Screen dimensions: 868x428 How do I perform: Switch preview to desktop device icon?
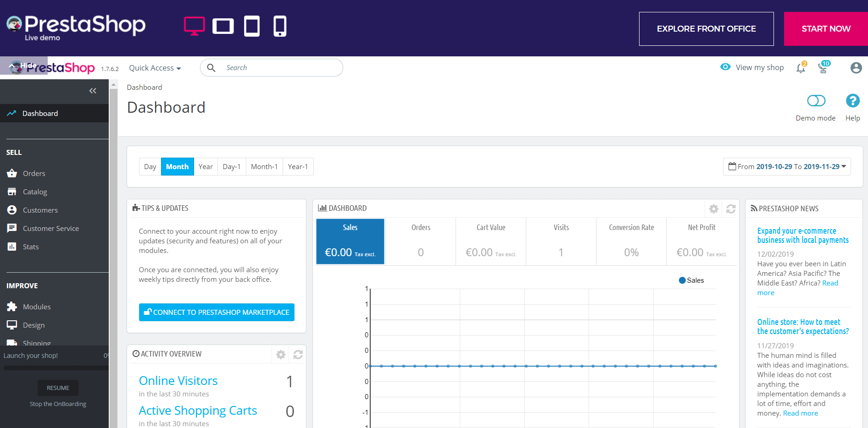[x=194, y=26]
